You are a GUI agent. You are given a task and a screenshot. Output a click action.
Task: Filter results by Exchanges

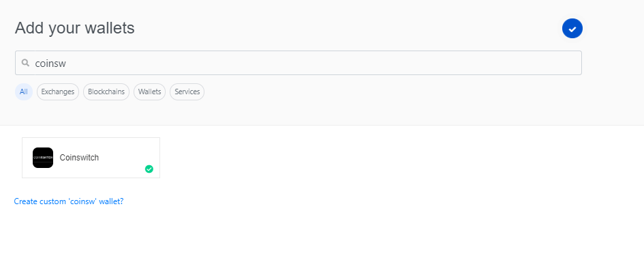point(58,91)
